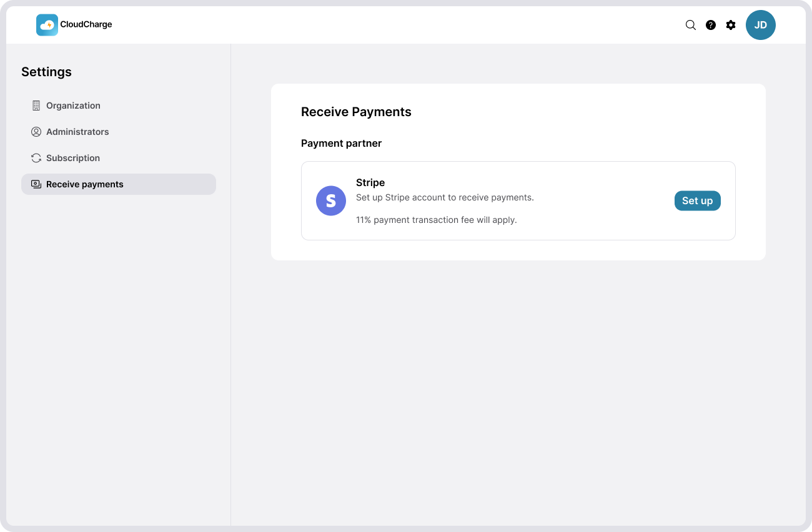This screenshot has width=812, height=532.
Task: Click the Settings sidebar heading
Action: pos(46,72)
